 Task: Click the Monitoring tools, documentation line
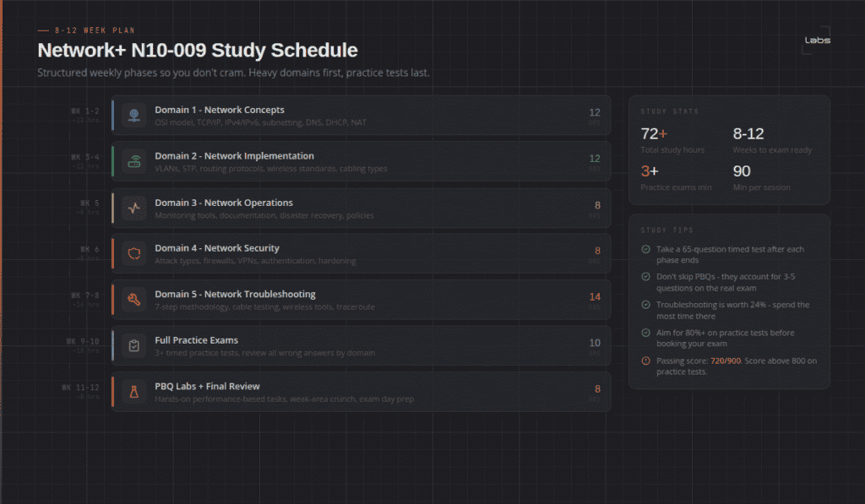point(264,215)
